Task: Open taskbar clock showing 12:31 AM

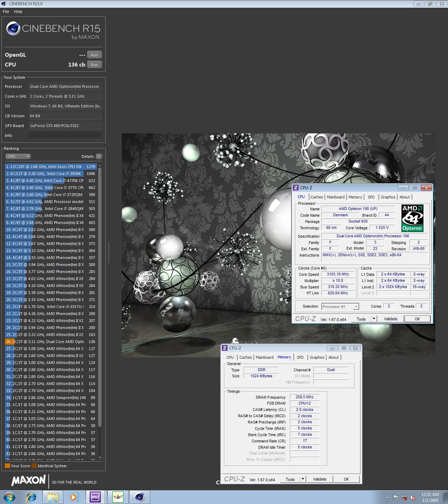Action: pos(430,497)
